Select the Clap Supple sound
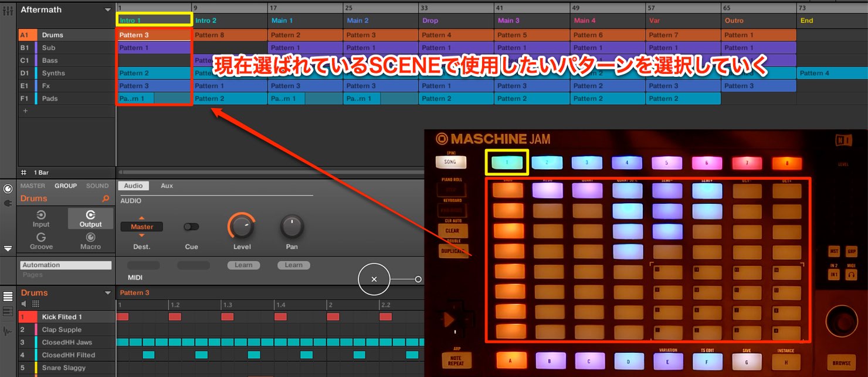The height and width of the screenshot is (377, 868). pyautogui.click(x=62, y=330)
